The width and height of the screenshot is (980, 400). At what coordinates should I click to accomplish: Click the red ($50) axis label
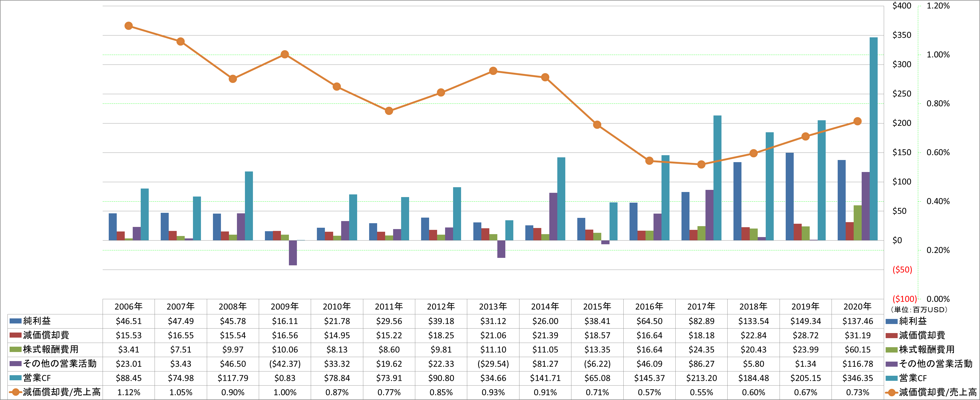pyautogui.click(x=902, y=269)
